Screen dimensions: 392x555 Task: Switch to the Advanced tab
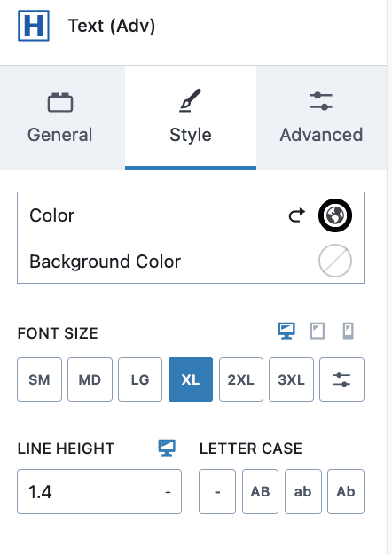(321, 118)
